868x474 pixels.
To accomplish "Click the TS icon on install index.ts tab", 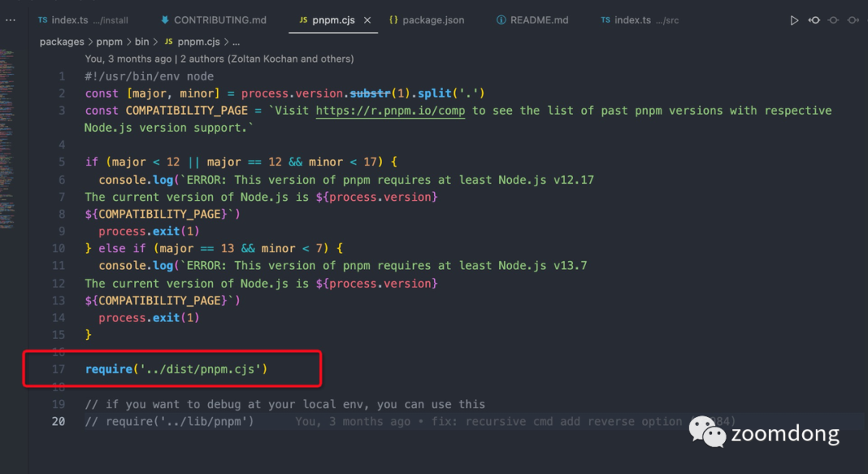I will [x=43, y=20].
